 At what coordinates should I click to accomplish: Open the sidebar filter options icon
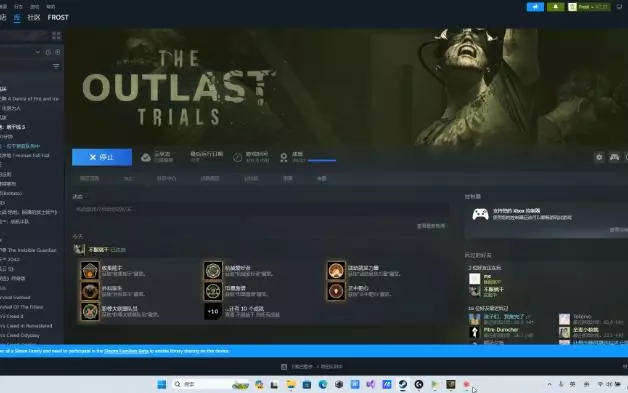[56, 67]
